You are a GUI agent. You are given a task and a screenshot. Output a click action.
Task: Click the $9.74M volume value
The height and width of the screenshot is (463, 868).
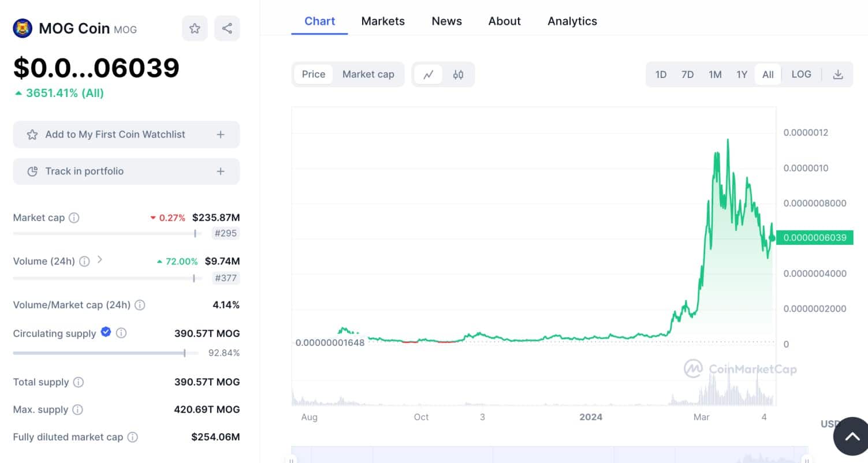point(222,262)
